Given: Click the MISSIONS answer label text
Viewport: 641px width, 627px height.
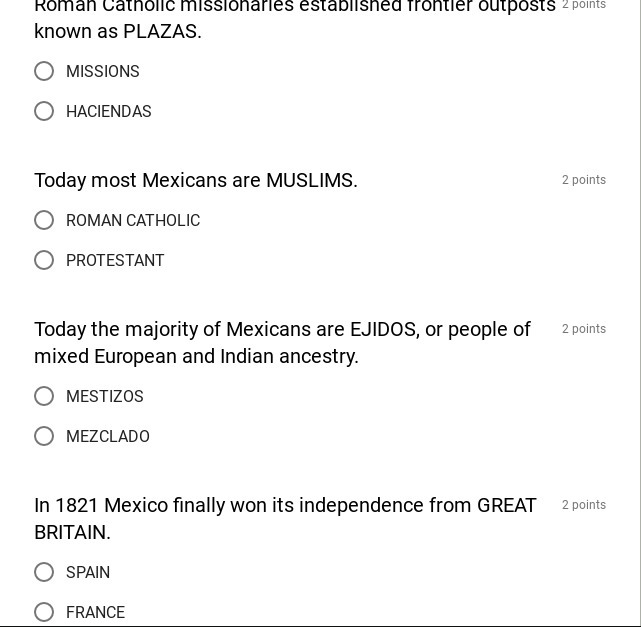Looking at the screenshot, I should 103,72.
